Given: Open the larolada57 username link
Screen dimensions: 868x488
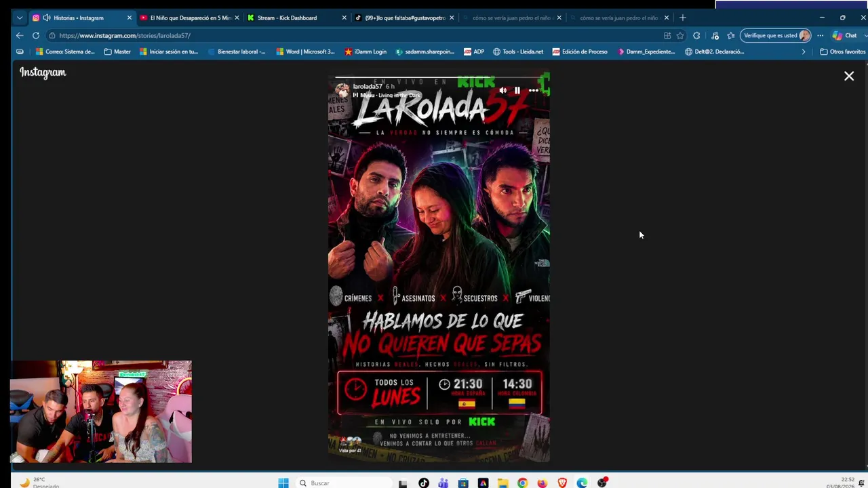Looking at the screenshot, I should [368, 87].
